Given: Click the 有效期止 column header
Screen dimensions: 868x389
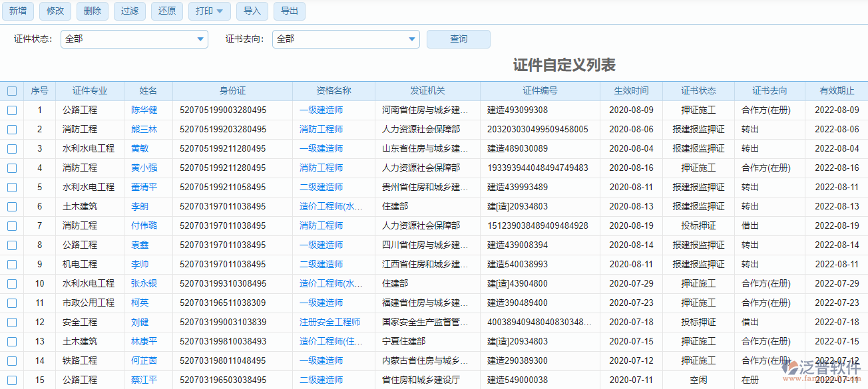Looking at the screenshot, I should (x=837, y=91).
